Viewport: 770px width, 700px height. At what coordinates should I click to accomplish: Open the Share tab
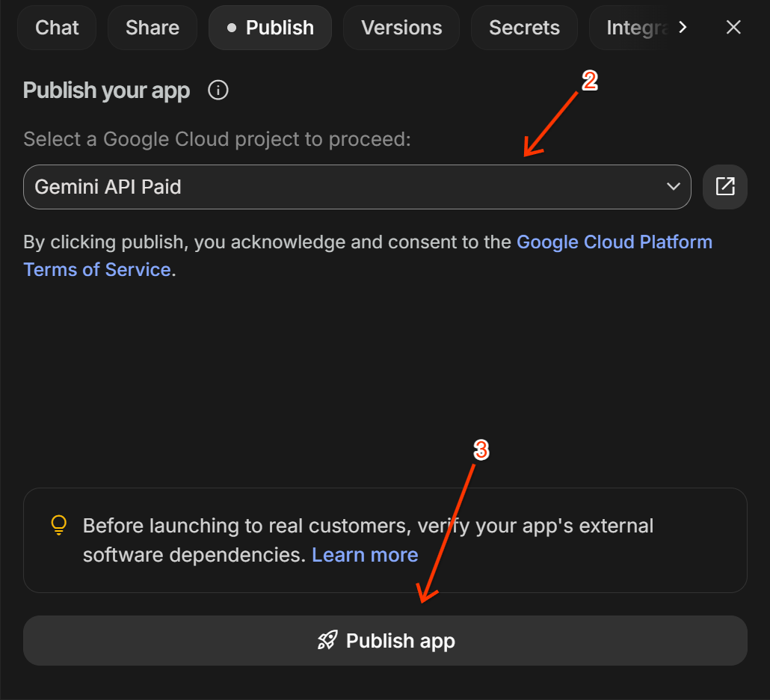coord(153,28)
